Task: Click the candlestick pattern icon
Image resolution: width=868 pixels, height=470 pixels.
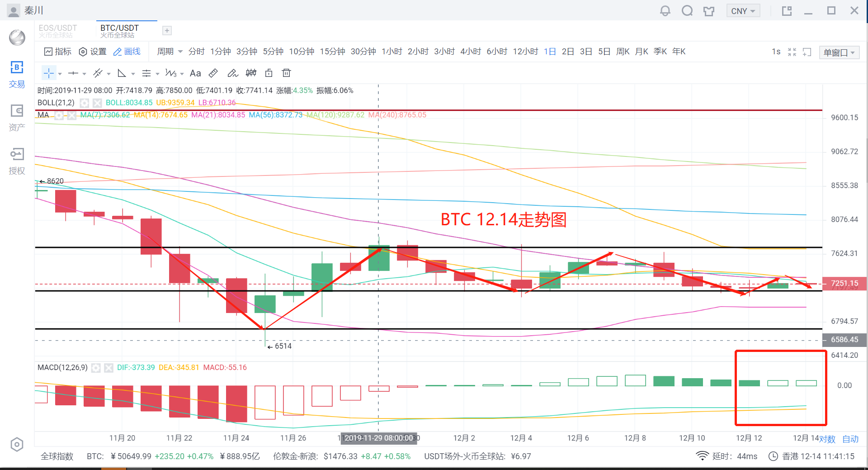Action: (251, 73)
